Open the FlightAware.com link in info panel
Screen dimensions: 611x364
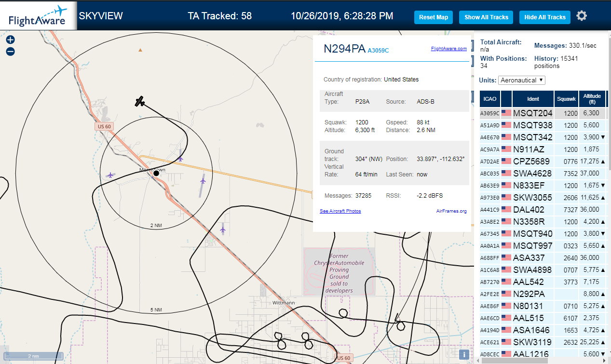(x=448, y=49)
